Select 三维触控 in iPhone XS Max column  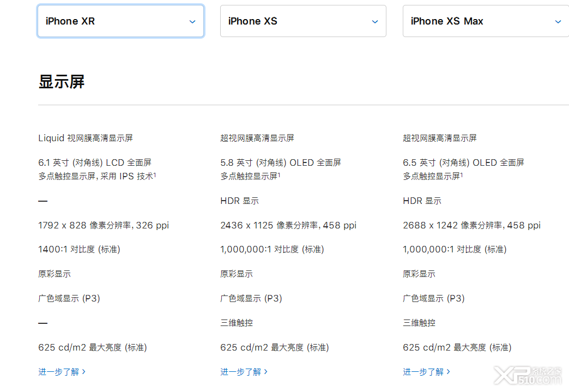coord(419,323)
